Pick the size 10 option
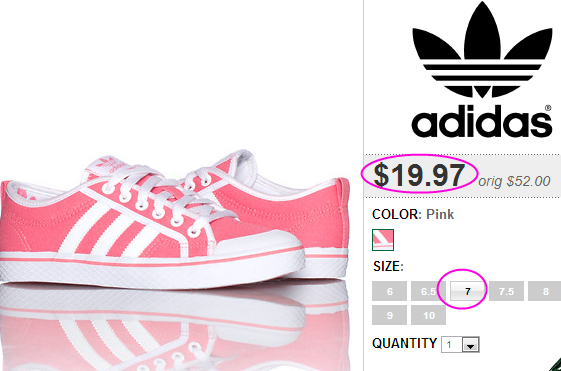 click(x=428, y=315)
